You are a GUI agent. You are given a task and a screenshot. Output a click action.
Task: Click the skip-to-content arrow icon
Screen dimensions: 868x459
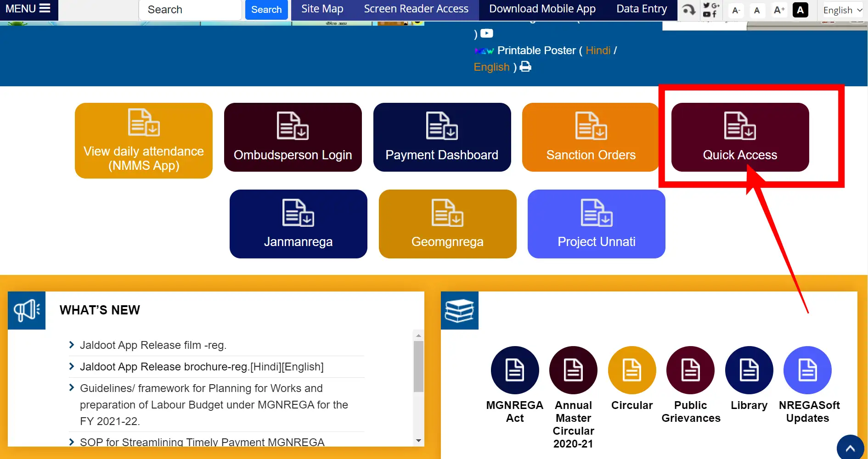click(x=688, y=10)
